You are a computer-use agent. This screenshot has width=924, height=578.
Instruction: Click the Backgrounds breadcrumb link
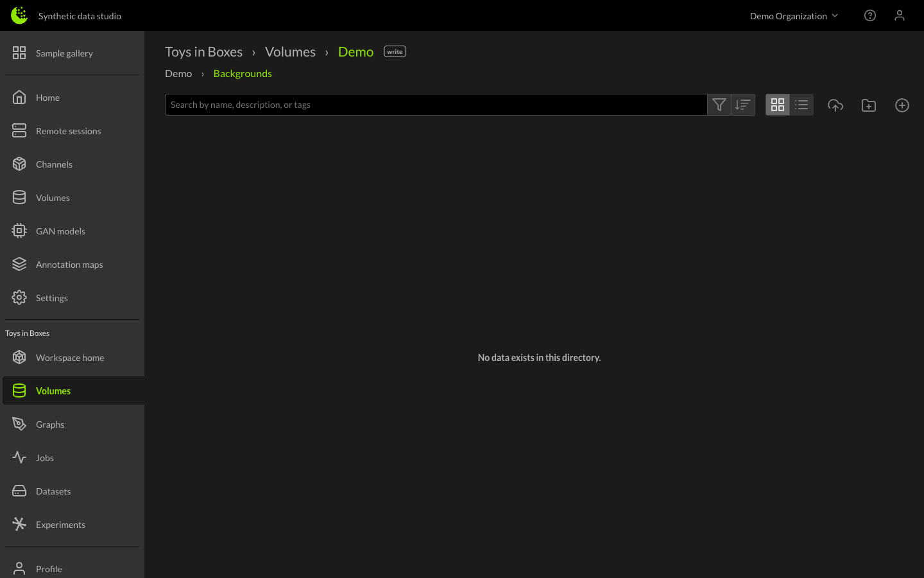[x=243, y=73]
